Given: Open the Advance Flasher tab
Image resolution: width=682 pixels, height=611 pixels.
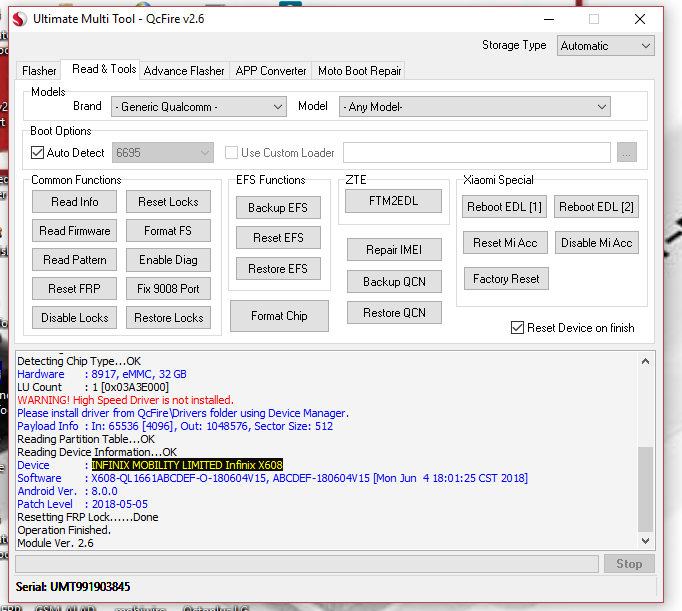Looking at the screenshot, I should point(184,70).
